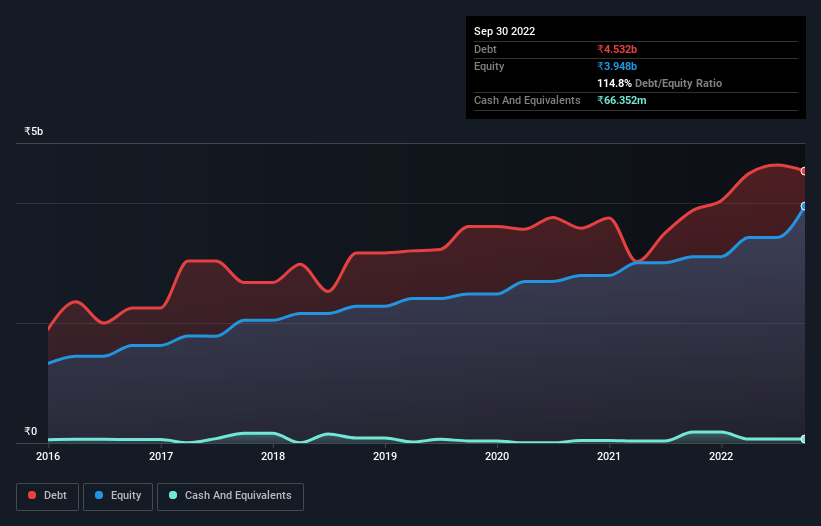Click the ₹0 y-axis label
Viewport: 821px width, 526px height.
point(31,431)
